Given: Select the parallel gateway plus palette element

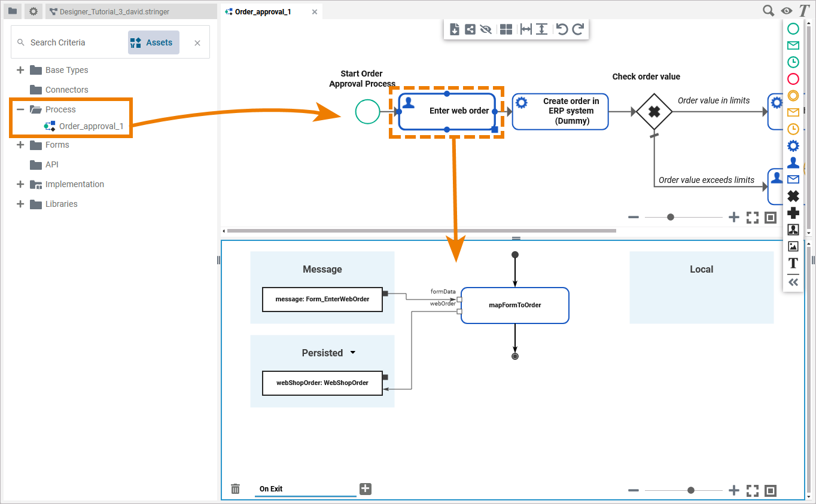Looking at the screenshot, I should 793,213.
